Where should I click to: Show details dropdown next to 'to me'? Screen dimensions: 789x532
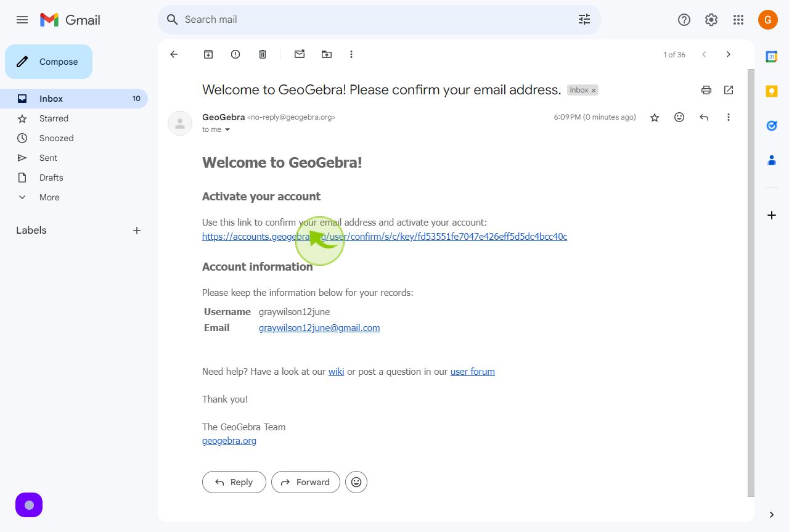(x=227, y=129)
